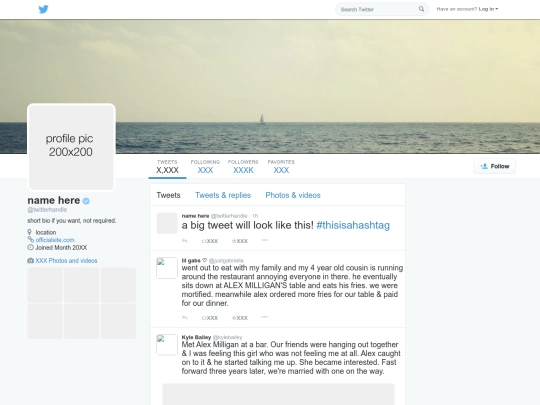Click the name here tweet author
The height and width of the screenshot is (405, 540).
coord(195,216)
